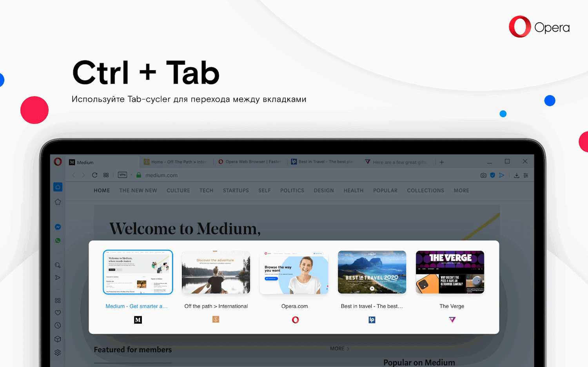This screenshot has height=367, width=588.
Task: Open the SELF section
Action: pyautogui.click(x=265, y=191)
